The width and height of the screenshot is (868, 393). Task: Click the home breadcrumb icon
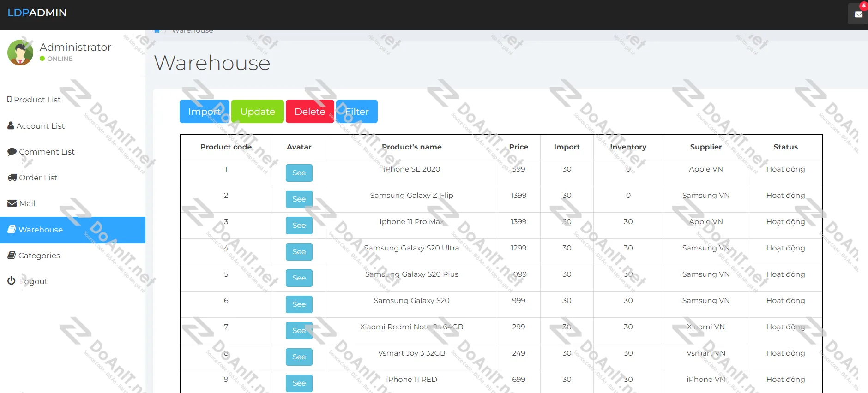(157, 31)
